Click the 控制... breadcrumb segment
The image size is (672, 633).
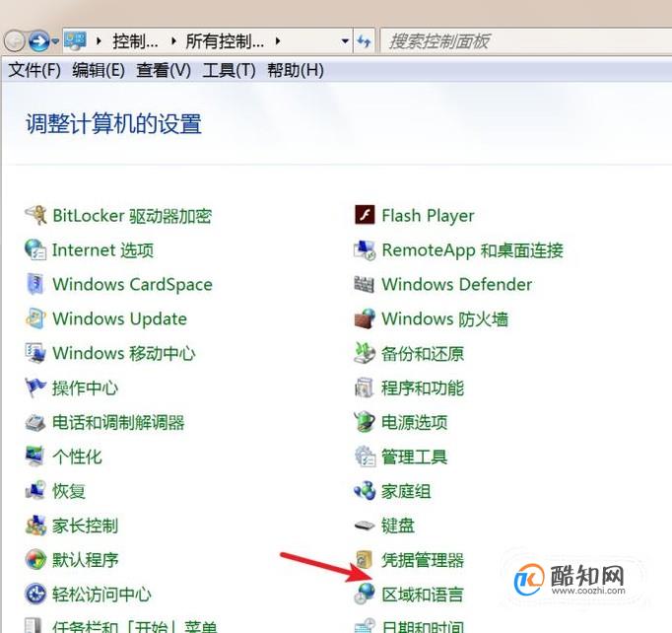(x=135, y=41)
